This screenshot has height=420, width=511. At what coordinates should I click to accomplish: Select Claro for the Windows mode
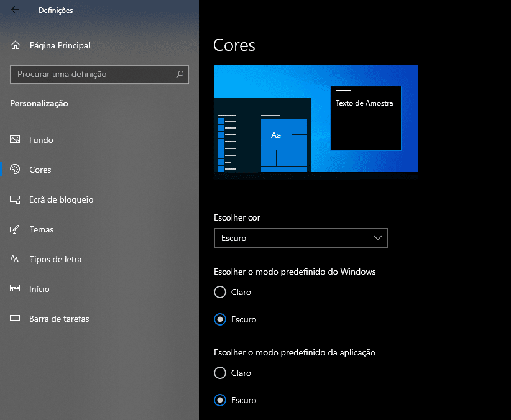click(220, 292)
